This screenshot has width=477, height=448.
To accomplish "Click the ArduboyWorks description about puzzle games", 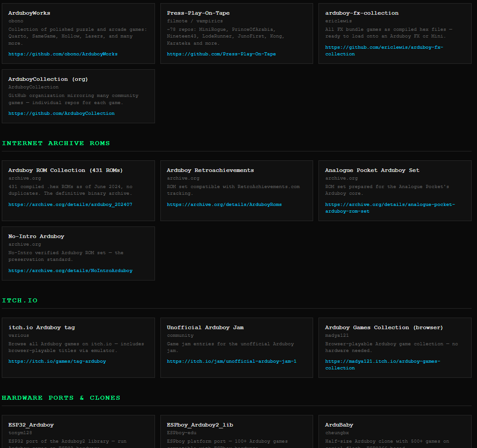I will pos(78,36).
